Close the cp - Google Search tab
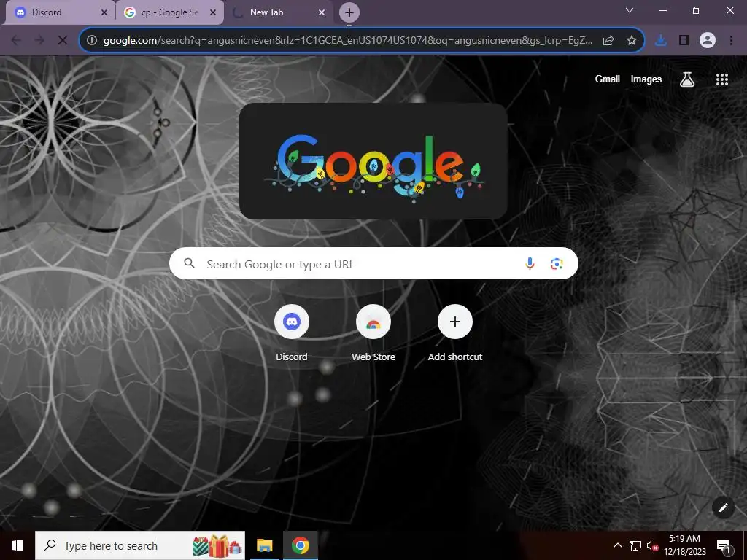This screenshot has height=560, width=747. [x=213, y=12]
